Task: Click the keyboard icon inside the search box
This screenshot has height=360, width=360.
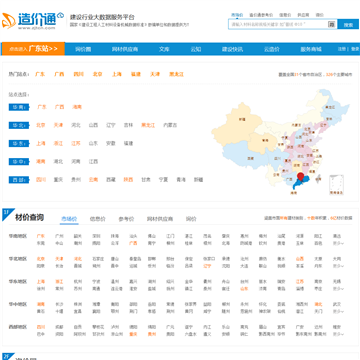Action: [x=331, y=24]
